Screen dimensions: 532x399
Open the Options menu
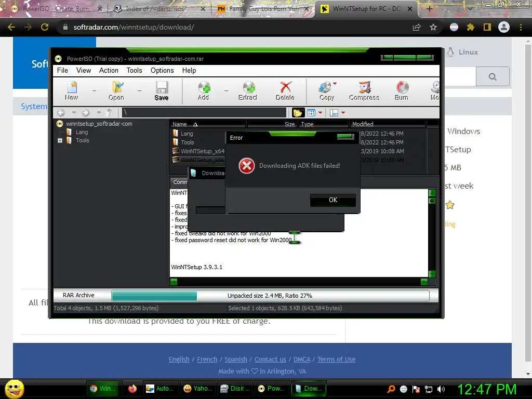tap(162, 70)
